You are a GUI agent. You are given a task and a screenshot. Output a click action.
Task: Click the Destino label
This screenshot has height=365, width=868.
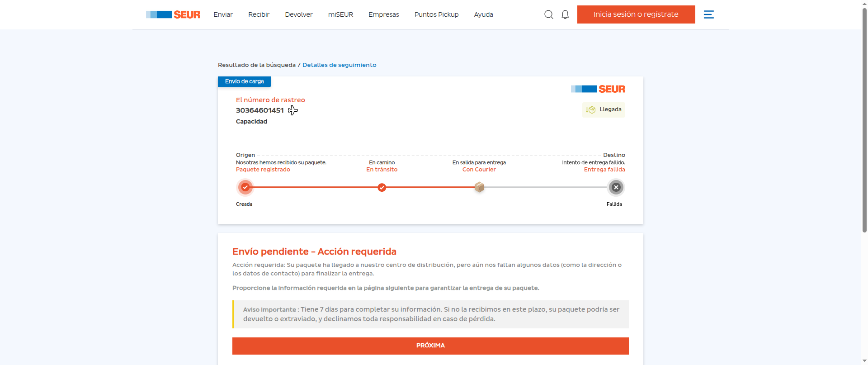click(614, 155)
